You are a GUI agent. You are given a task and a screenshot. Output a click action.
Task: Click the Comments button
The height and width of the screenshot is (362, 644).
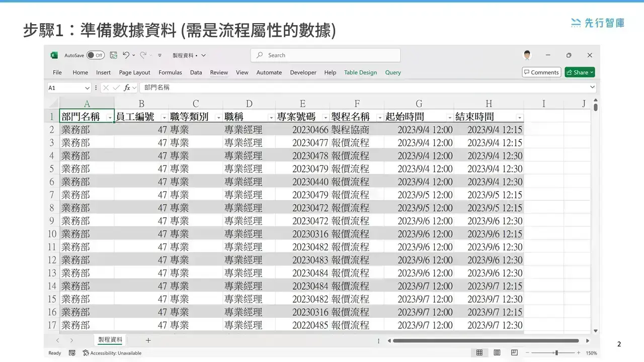[541, 72]
